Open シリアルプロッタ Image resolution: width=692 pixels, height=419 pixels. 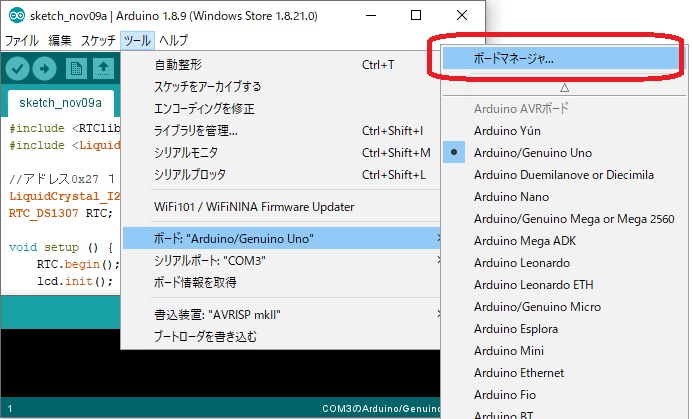click(x=281, y=175)
